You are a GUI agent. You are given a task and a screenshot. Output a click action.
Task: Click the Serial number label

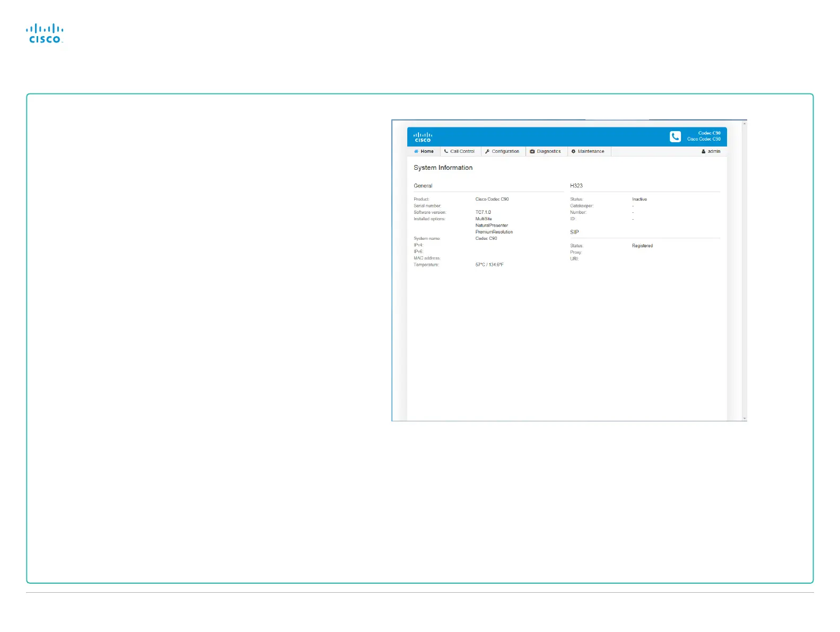point(427,206)
